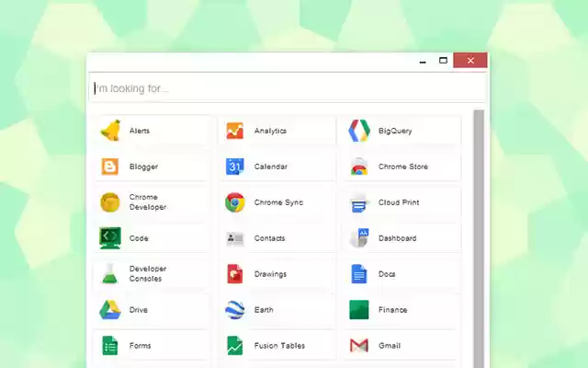Select the orange Blogger icon
Viewport: 588px width, 368px height.
coord(110,167)
